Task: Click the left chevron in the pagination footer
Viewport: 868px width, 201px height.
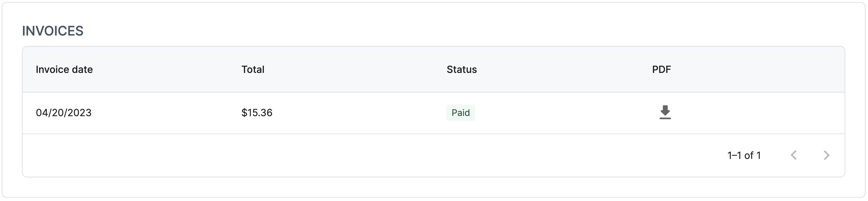Action: 794,155
